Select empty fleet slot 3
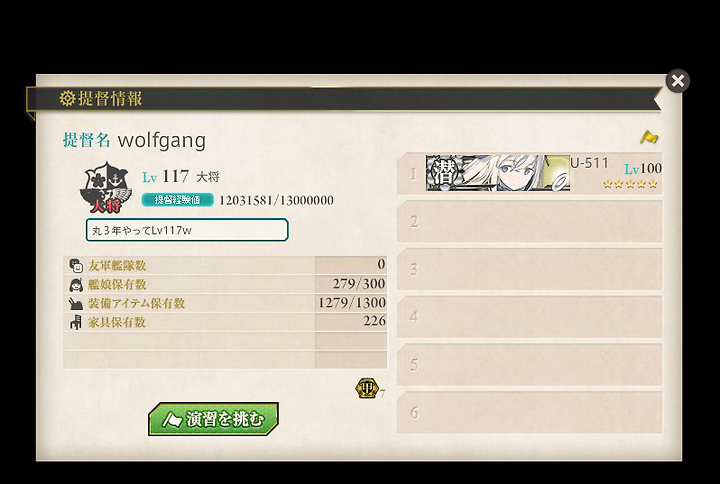The width and height of the screenshot is (720, 484). coord(529,269)
